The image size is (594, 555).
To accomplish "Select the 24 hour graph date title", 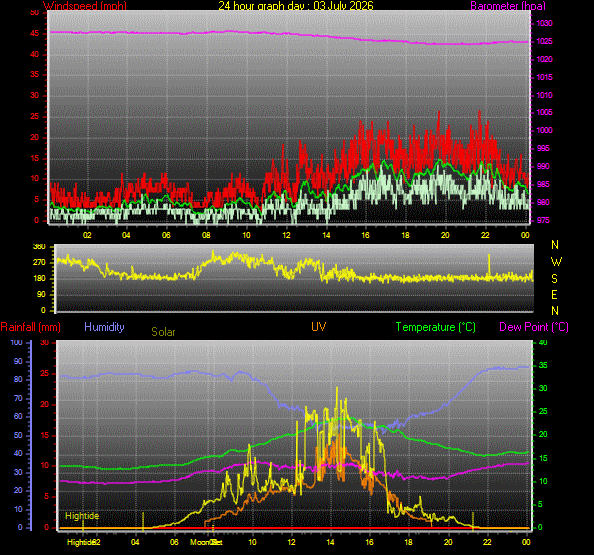I will (x=296, y=5).
